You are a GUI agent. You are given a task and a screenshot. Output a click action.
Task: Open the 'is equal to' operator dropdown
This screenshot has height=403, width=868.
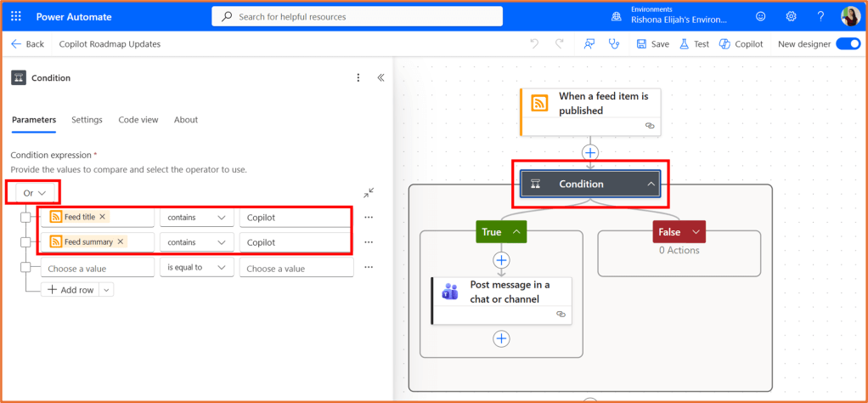[197, 268]
